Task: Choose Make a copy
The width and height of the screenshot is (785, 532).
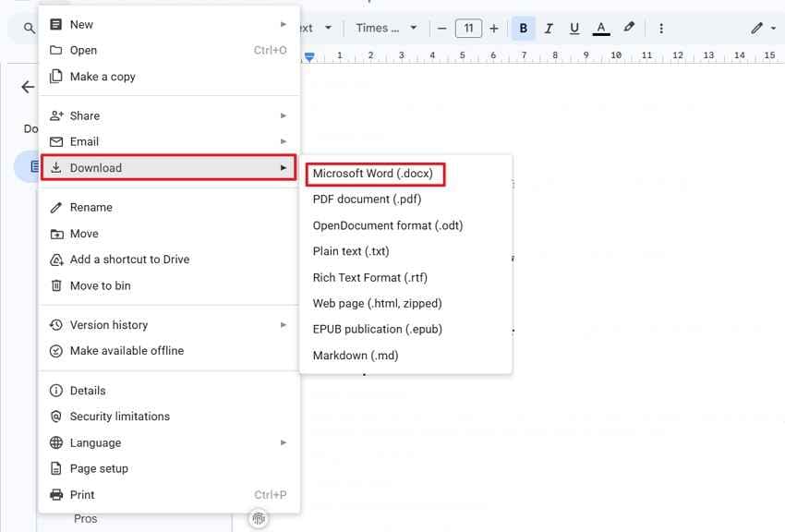Action: 169,77
